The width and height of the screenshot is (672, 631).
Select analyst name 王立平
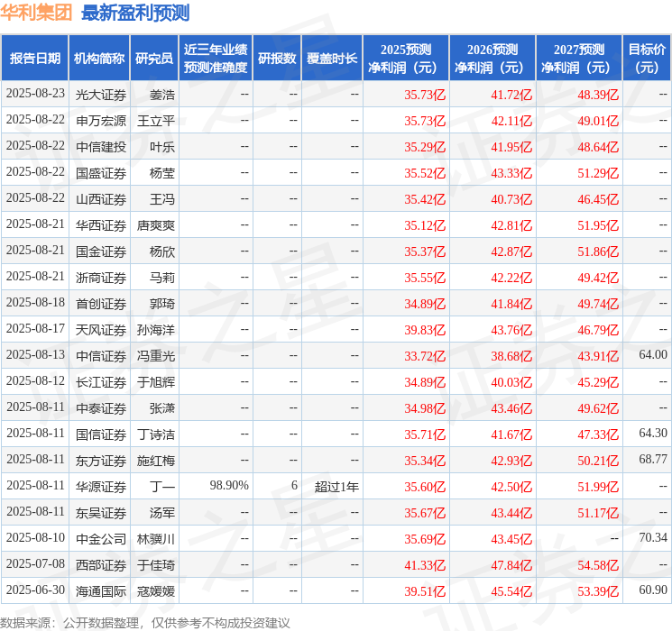coord(155,121)
